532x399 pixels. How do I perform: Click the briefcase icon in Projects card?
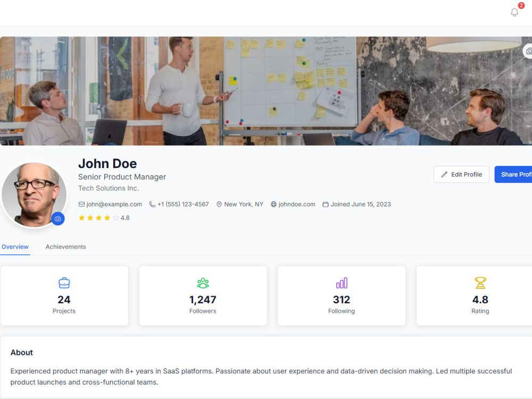coord(64,283)
